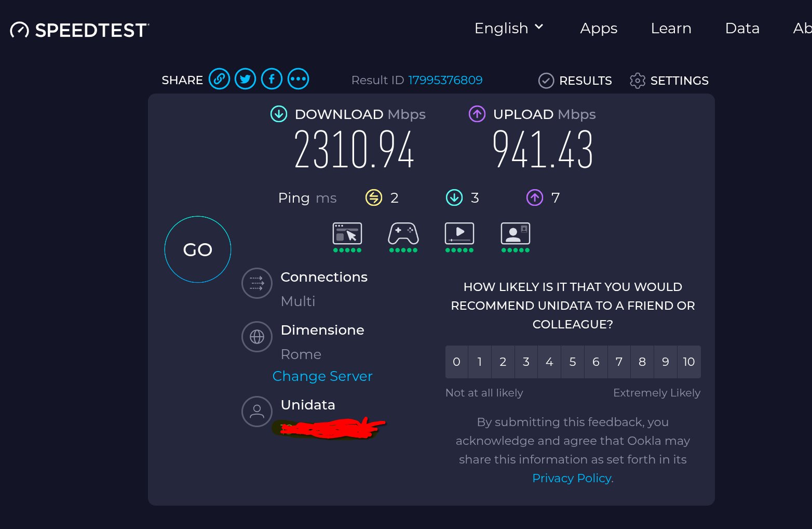Click the video streaming performance icon
Viewport: 812px width, 529px height.
tap(459, 234)
